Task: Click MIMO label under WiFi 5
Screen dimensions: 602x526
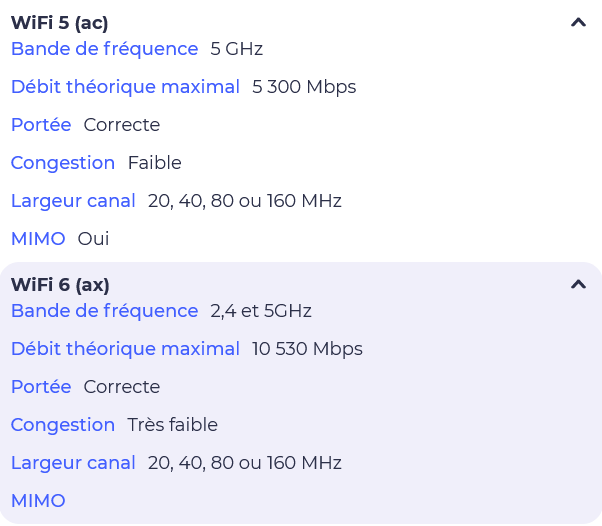Action: [x=38, y=239]
